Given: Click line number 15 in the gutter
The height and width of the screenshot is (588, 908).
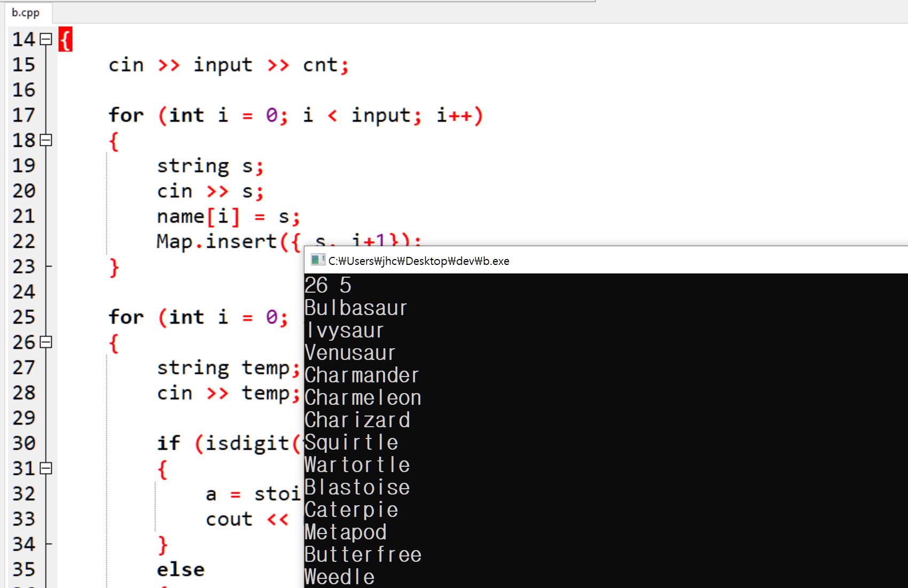Looking at the screenshot, I should point(24,65).
